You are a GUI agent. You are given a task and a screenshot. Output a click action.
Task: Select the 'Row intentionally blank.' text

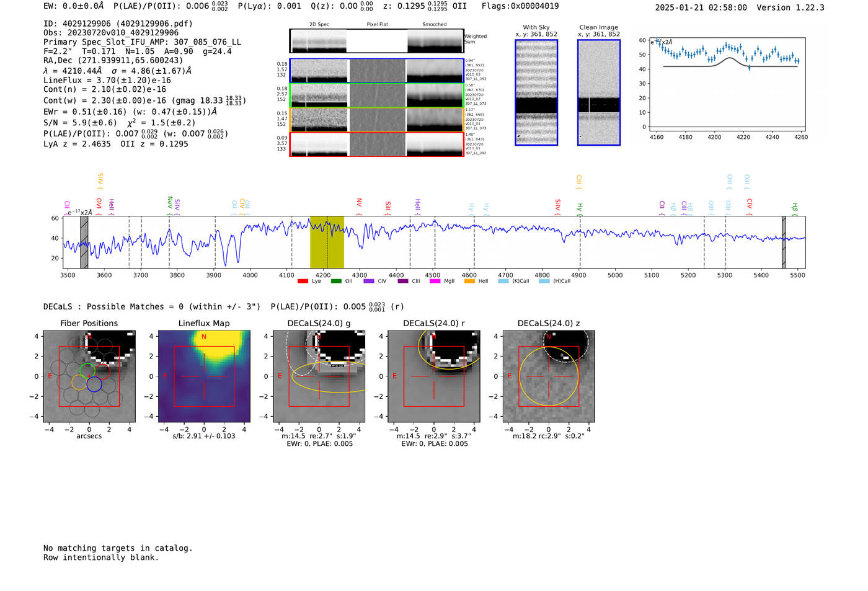pyautogui.click(x=101, y=558)
